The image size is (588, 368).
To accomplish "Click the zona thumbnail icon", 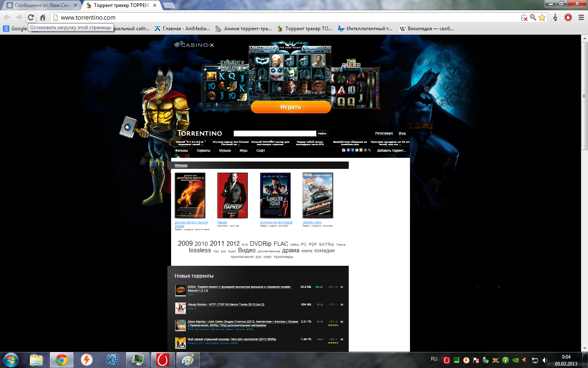I will (x=180, y=290).
